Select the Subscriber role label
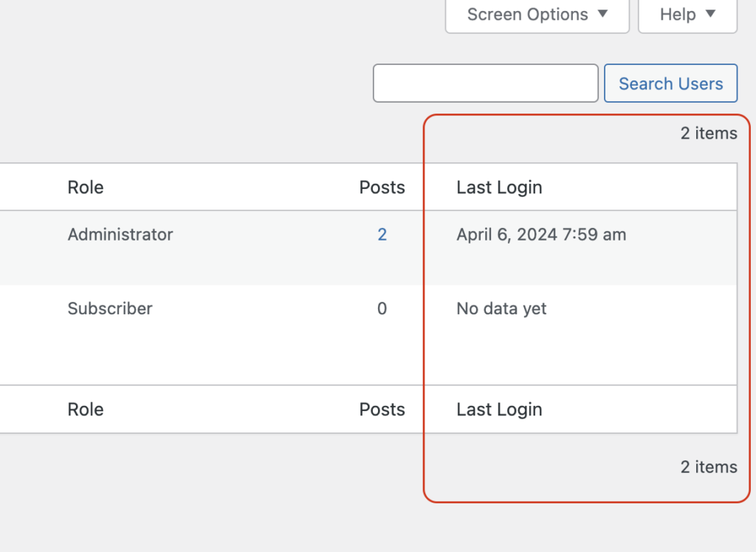The height and width of the screenshot is (552, 756). (109, 308)
